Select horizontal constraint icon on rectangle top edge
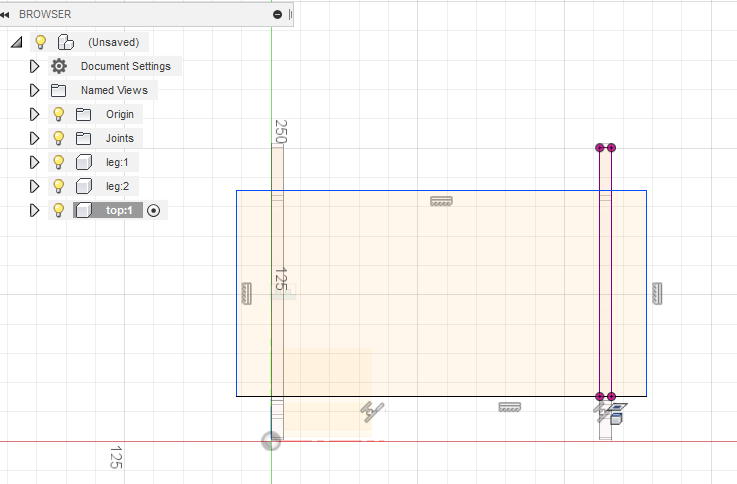Image resolution: width=737 pixels, height=484 pixels. click(441, 201)
